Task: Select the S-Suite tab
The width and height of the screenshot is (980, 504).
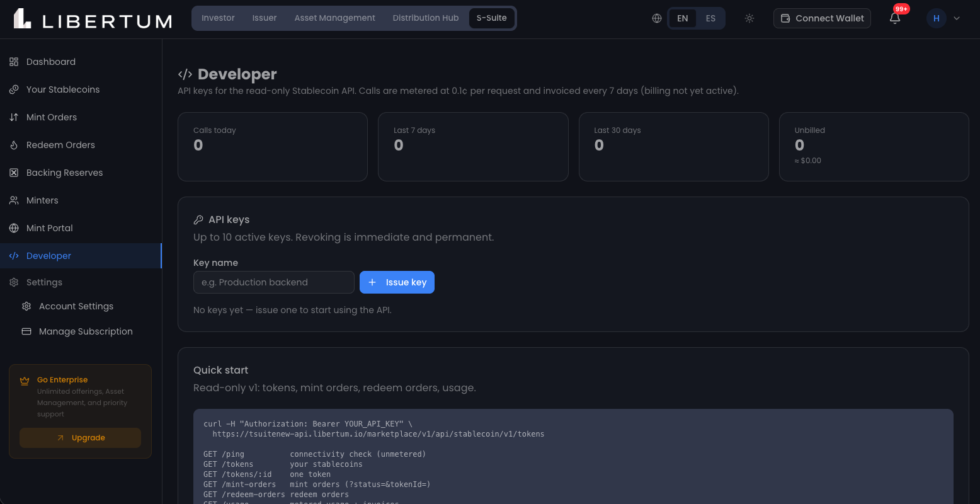Action: coord(492,18)
